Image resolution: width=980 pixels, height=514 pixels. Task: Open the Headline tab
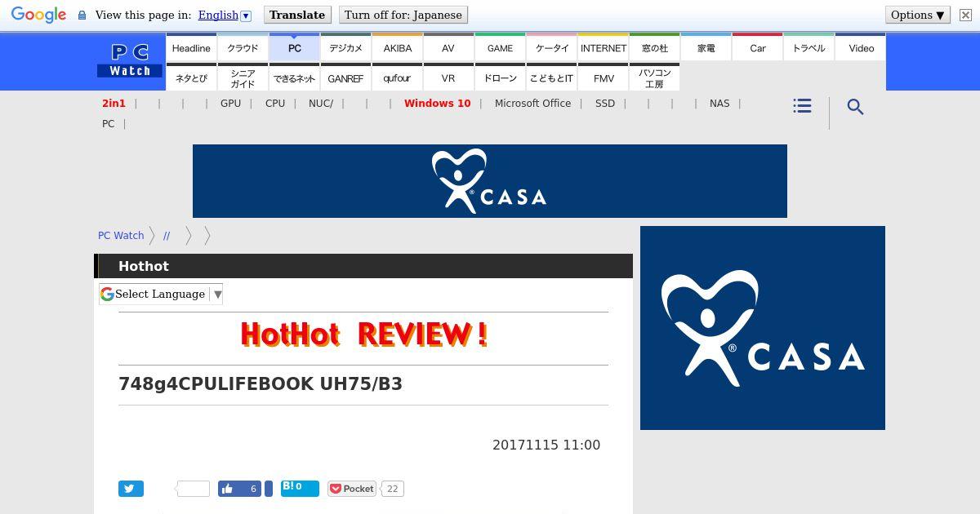[191, 47]
